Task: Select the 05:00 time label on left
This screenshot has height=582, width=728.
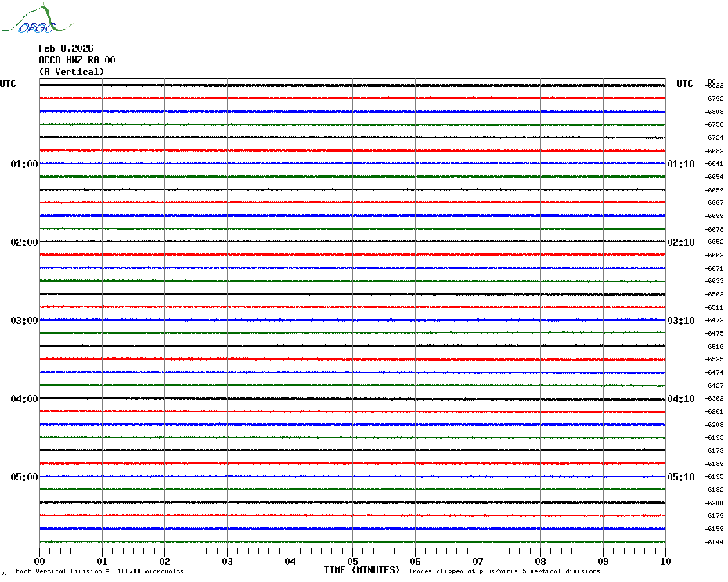Action: [x=24, y=477]
